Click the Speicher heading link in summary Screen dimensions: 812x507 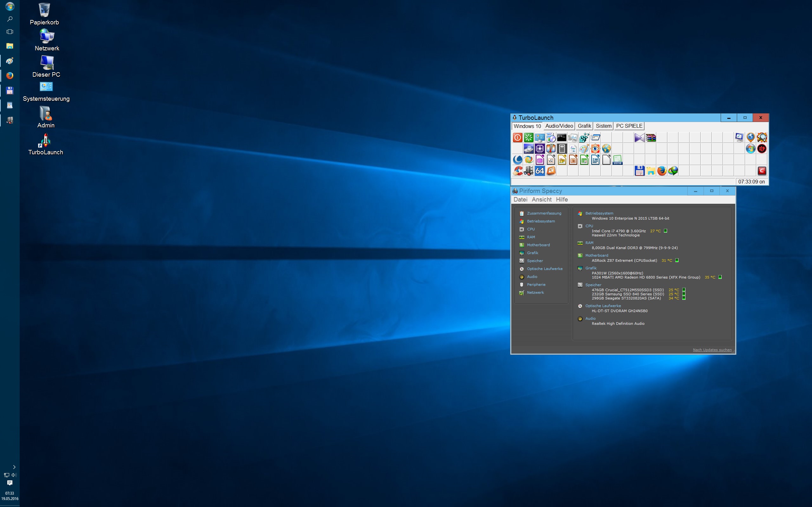[x=593, y=285]
